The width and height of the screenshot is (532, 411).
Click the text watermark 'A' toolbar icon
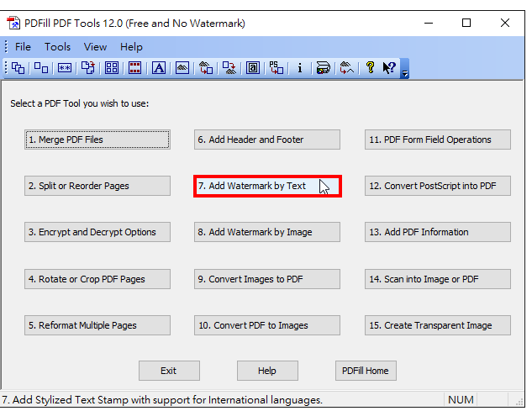[x=159, y=68]
